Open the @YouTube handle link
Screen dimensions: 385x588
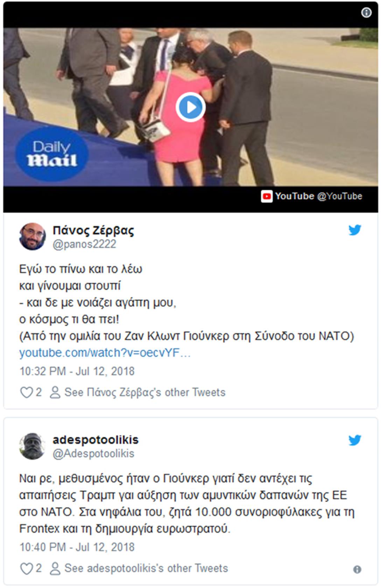(339, 196)
